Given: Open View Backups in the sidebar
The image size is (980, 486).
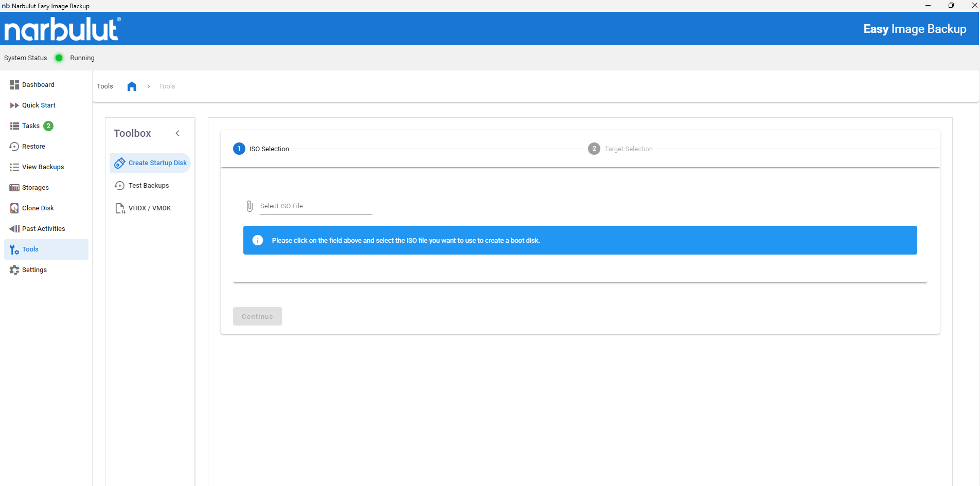Looking at the screenshot, I should 43,167.
